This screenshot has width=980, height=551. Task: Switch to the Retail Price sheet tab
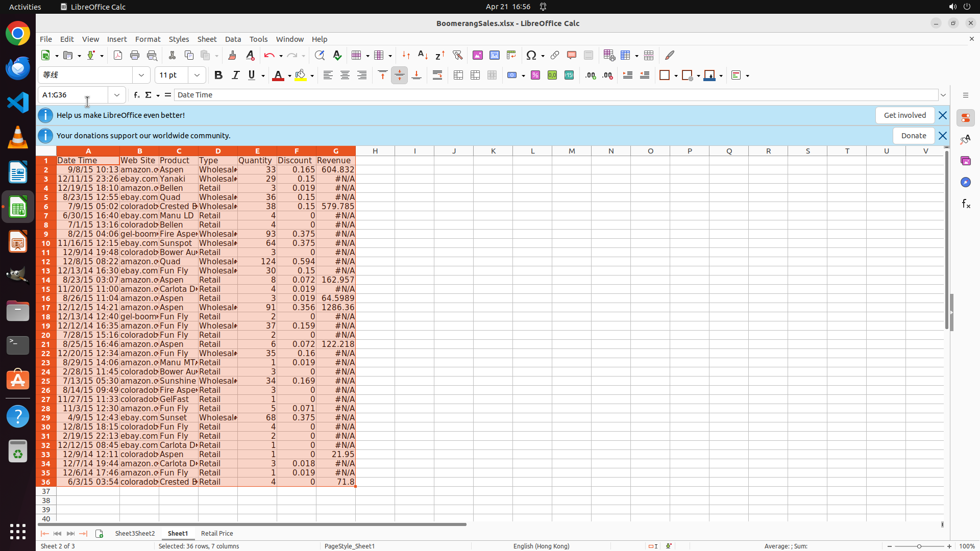pos(217,533)
